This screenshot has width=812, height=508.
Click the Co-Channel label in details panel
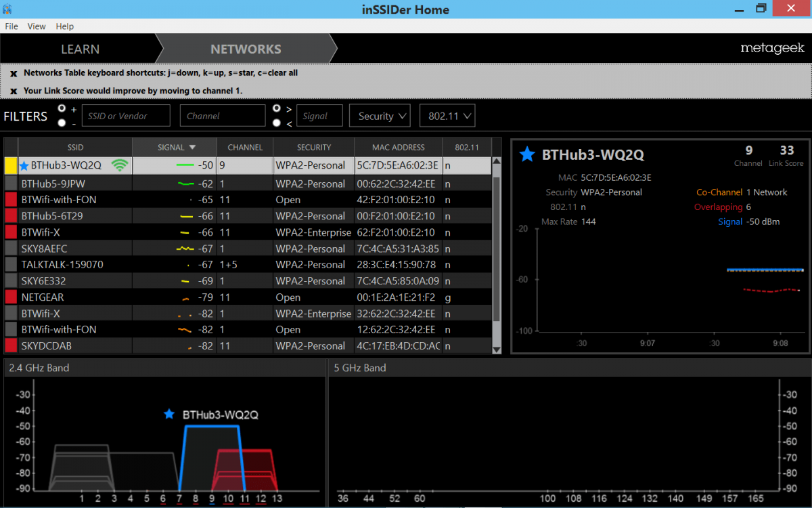(719, 192)
